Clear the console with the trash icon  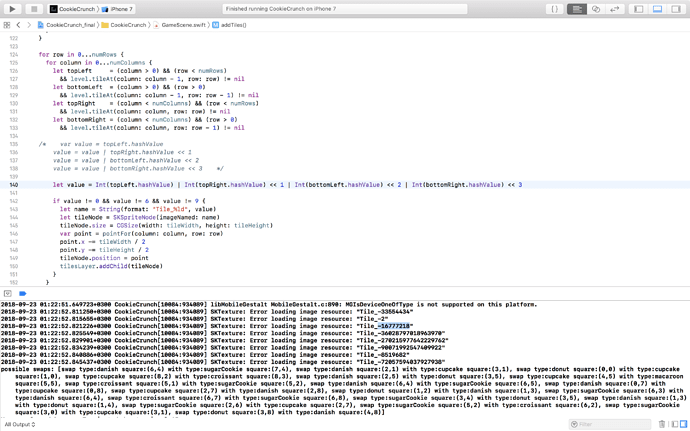[662, 424]
